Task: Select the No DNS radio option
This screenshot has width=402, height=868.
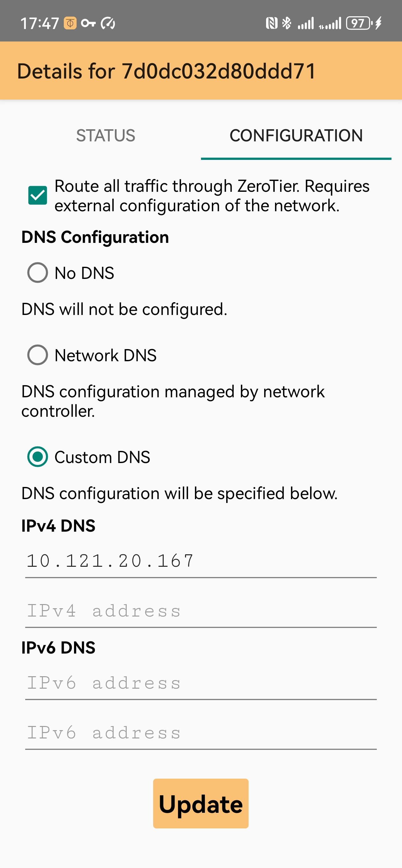Action: (x=37, y=273)
